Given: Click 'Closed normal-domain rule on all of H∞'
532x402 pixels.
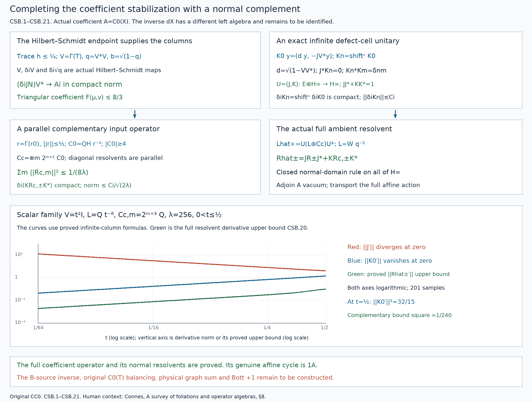Looking at the screenshot, I should click(x=338, y=172).
